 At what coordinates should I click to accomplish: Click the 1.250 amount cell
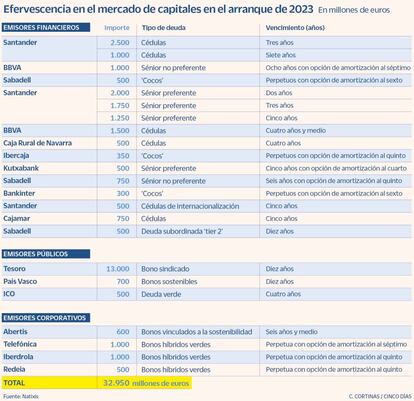coord(120,118)
